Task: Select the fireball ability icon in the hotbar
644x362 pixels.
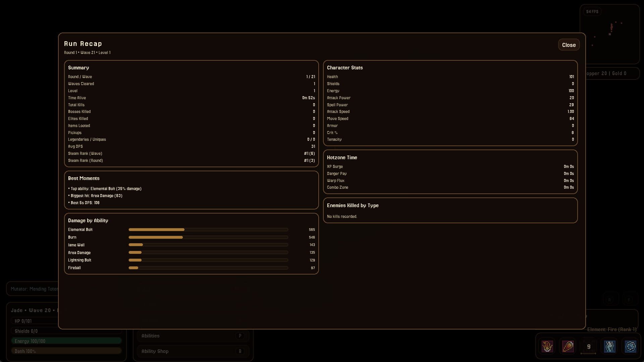Action: click(569, 347)
